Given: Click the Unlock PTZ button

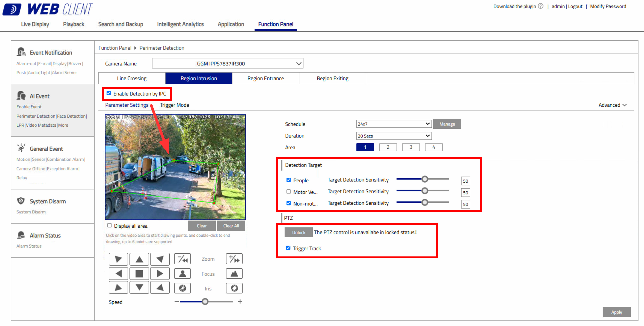Looking at the screenshot, I should pos(299,232).
